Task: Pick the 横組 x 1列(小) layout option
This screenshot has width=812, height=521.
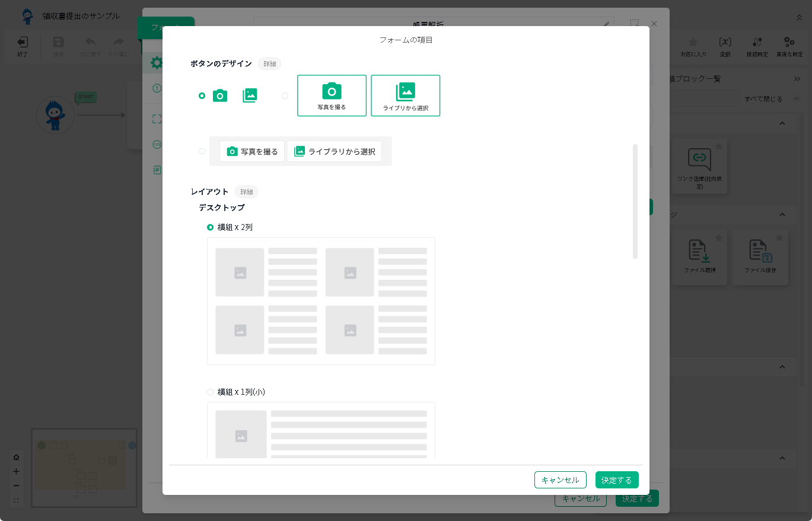Action: coord(210,392)
